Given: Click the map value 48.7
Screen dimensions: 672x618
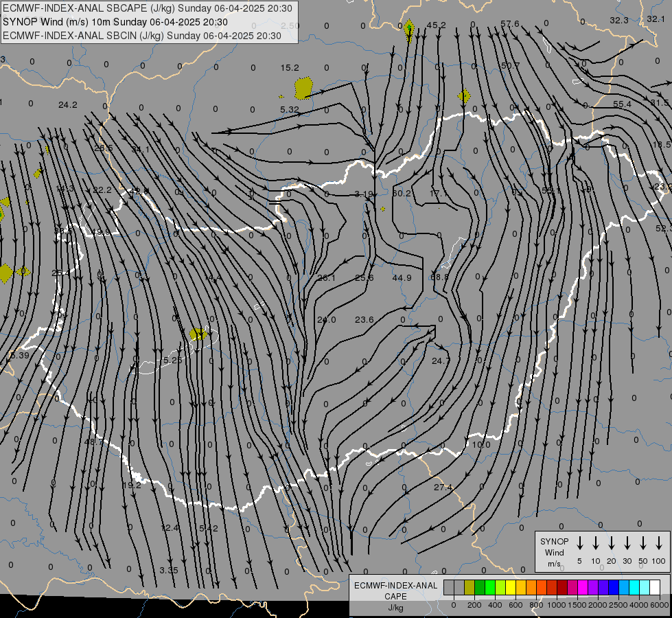Looking at the screenshot, I should pos(94,442).
